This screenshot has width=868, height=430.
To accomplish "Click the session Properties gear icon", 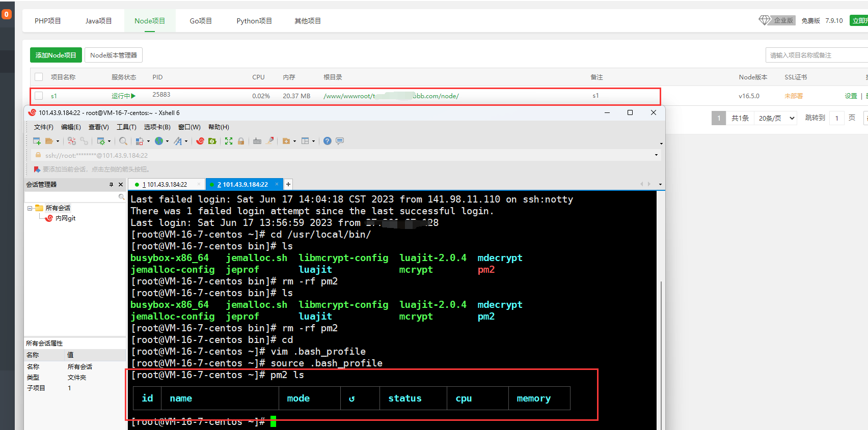I will (x=101, y=141).
